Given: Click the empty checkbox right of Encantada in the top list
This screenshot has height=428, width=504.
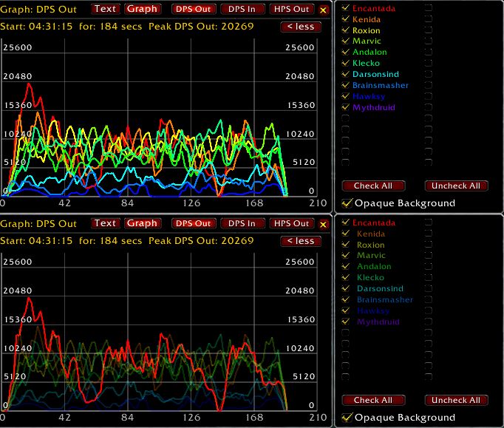Looking at the screenshot, I should pyautogui.click(x=429, y=9).
